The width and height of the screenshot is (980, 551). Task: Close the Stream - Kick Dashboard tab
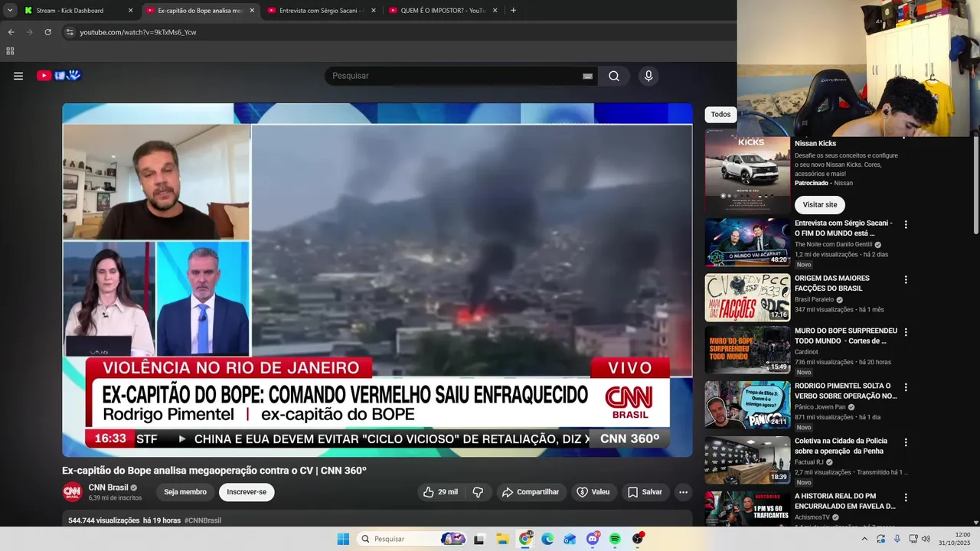pos(130,11)
